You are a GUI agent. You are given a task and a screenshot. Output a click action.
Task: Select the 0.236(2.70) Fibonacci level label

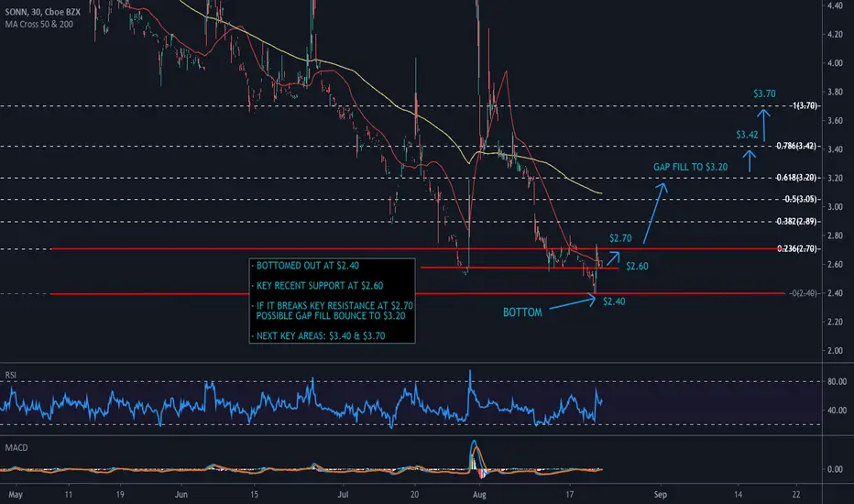(797, 249)
